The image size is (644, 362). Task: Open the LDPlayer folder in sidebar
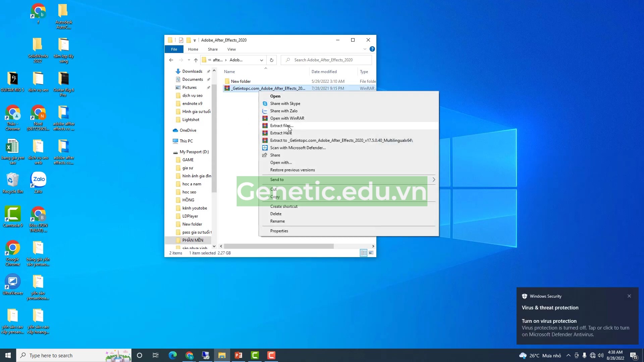(x=190, y=216)
